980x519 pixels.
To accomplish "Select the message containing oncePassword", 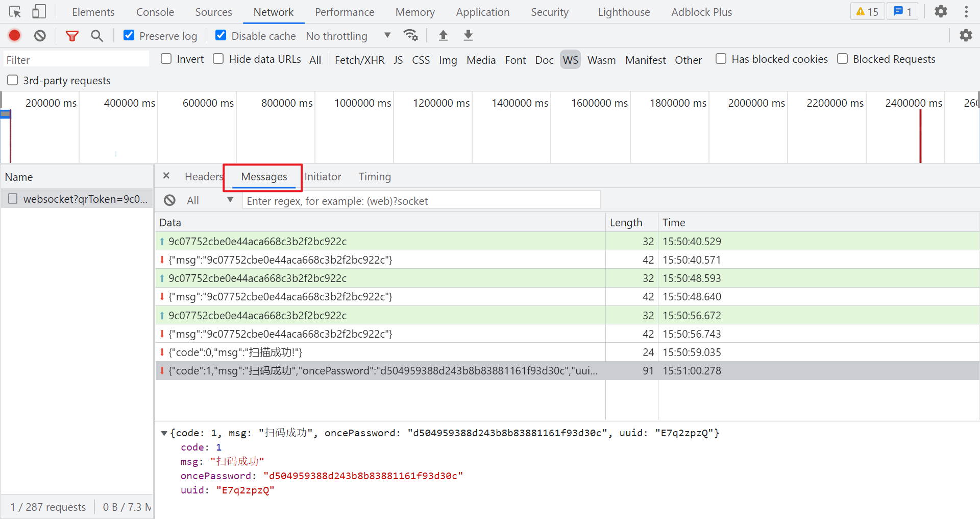I will (x=567, y=370).
